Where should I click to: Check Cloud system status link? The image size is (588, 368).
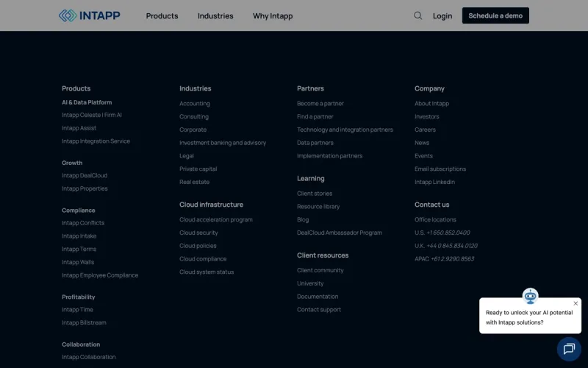point(207,272)
